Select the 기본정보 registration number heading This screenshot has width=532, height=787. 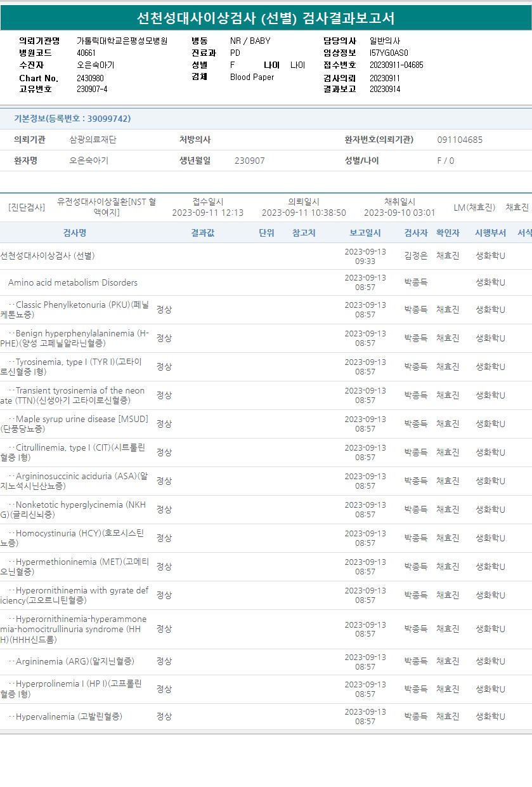[x=72, y=119]
